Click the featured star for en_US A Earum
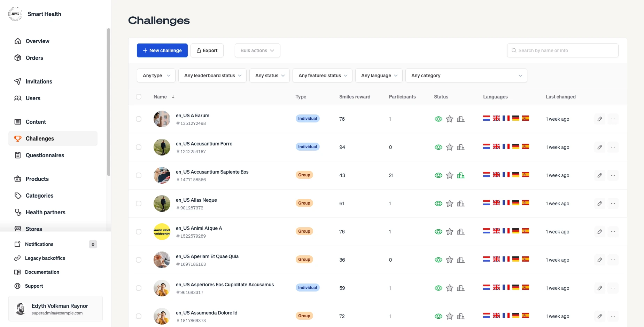This screenshot has height=327, width=644. [x=450, y=119]
